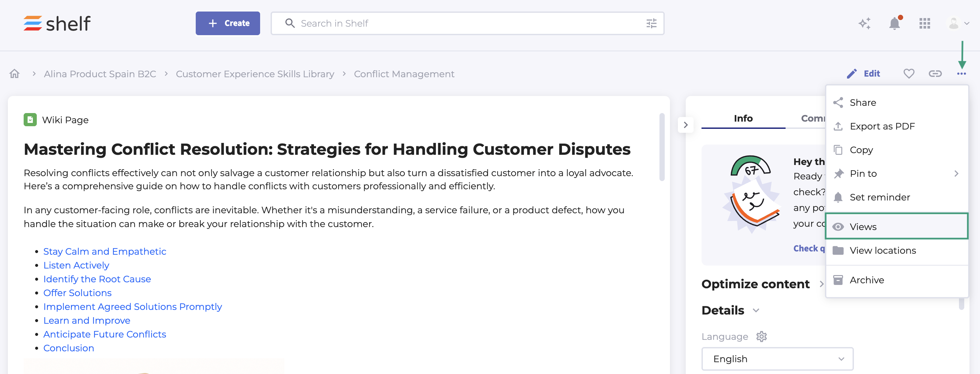
Task: Collapse the right side panel arrow
Action: click(x=685, y=125)
